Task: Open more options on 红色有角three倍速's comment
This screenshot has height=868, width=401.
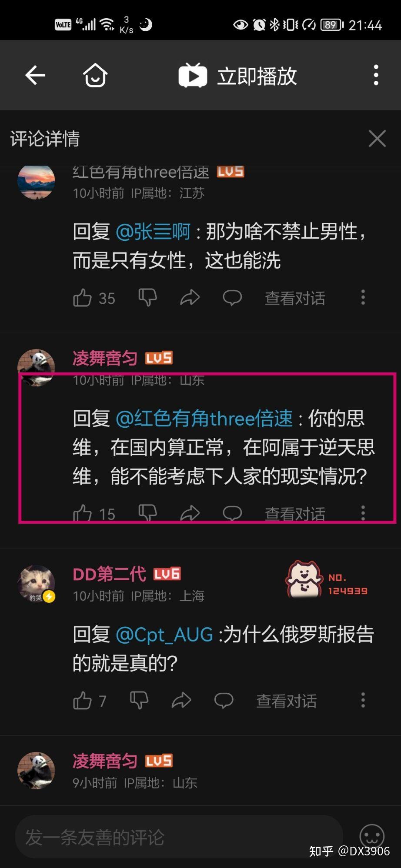Action: pos(363,297)
